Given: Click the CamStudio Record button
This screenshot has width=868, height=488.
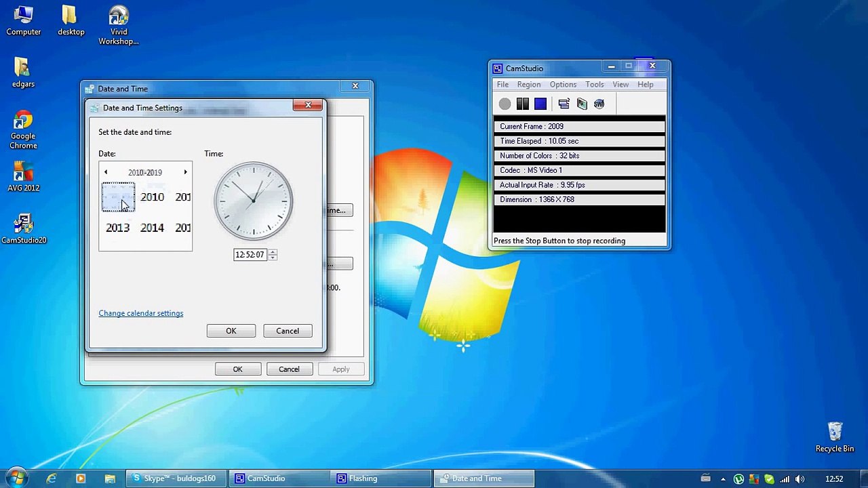Looking at the screenshot, I should click(x=505, y=104).
